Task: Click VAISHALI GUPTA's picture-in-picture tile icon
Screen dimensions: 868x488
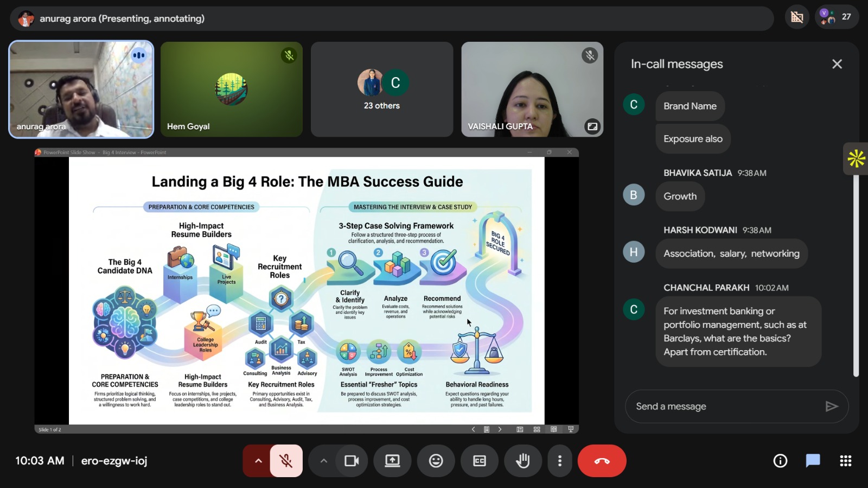Action: [592, 126]
